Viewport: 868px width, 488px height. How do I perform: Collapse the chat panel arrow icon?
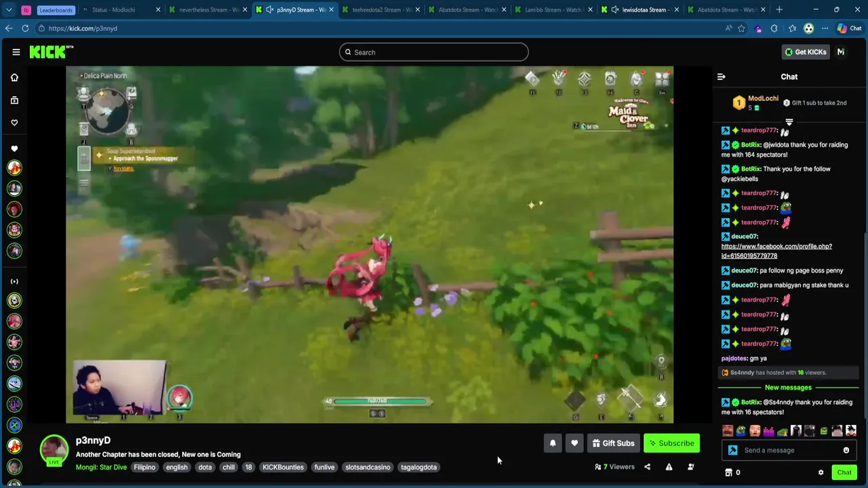click(x=721, y=77)
